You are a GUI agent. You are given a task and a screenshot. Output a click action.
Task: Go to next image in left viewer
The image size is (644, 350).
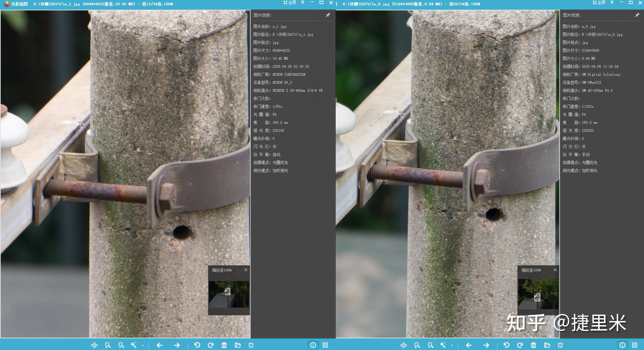(177, 345)
